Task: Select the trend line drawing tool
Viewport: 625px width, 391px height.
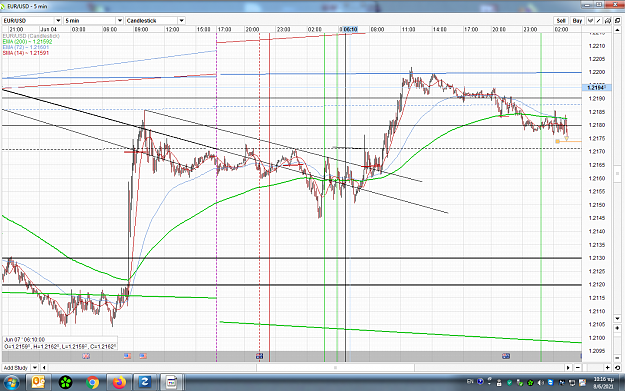Action: (x=598, y=21)
